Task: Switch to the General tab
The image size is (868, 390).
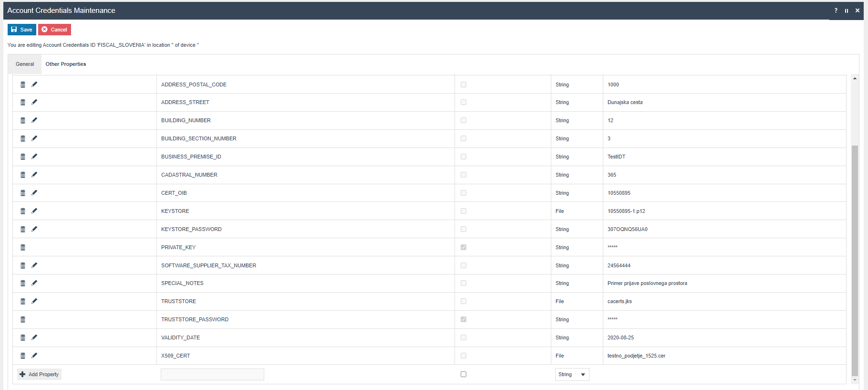Action: [25, 64]
